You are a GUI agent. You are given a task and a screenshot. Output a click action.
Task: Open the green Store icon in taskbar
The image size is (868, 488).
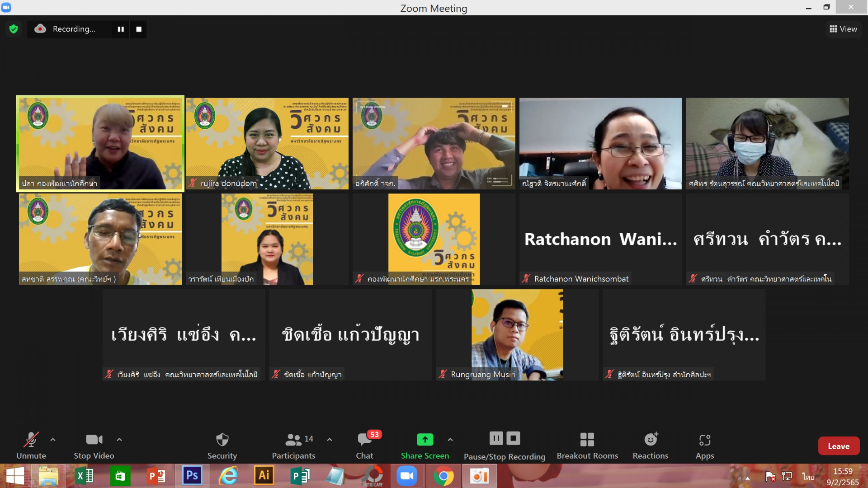click(x=120, y=476)
